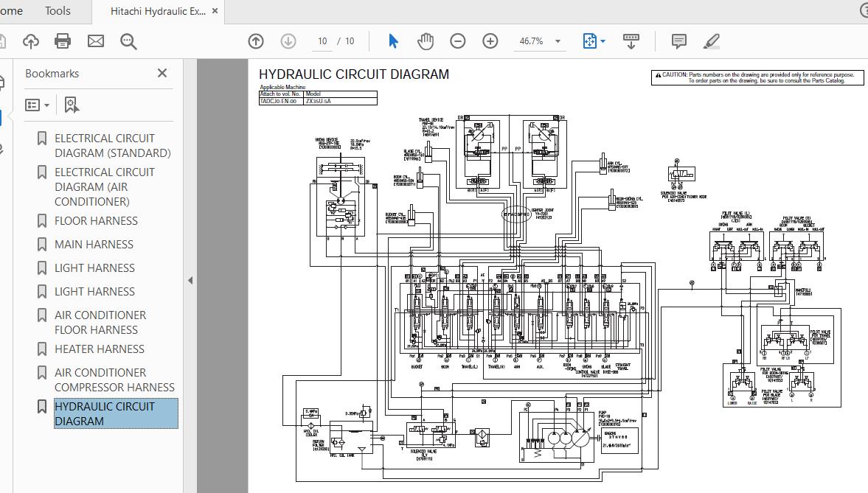Click the upload to cloud icon
The image size is (868, 493).
pyautogui.click(x=31, y=41)
